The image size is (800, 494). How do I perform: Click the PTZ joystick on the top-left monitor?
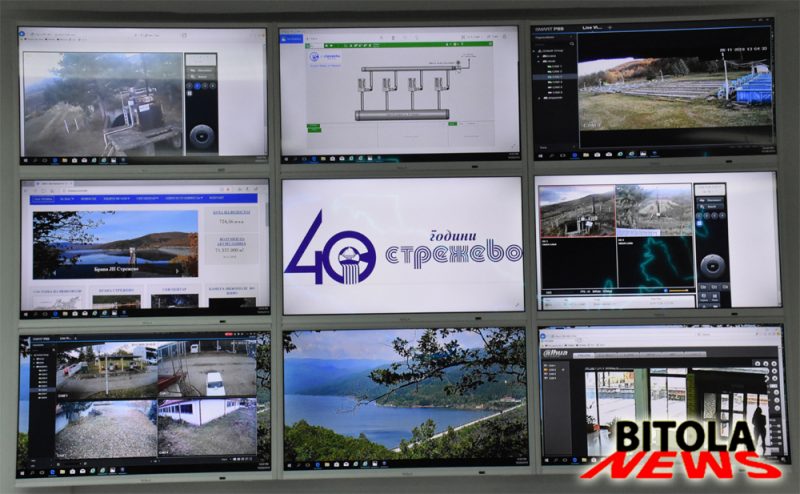201,135
